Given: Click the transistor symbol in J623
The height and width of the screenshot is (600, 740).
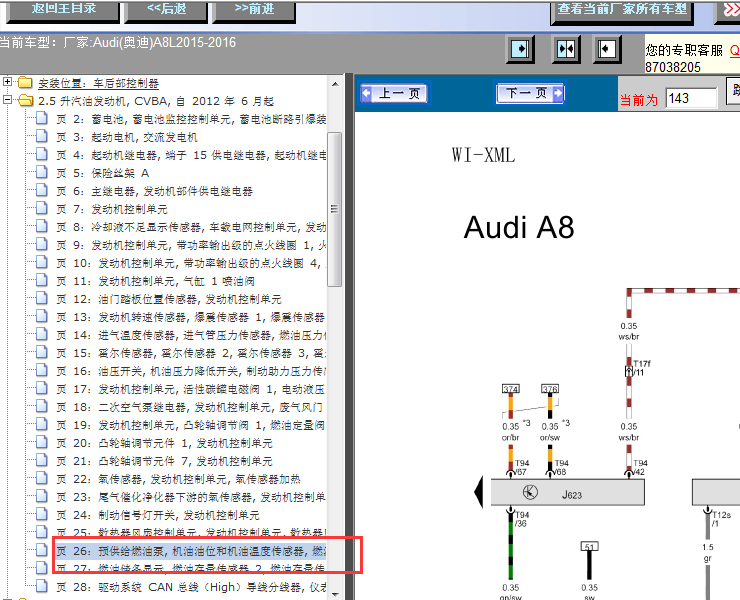Looking at the screenshot, I should (530, 492).
